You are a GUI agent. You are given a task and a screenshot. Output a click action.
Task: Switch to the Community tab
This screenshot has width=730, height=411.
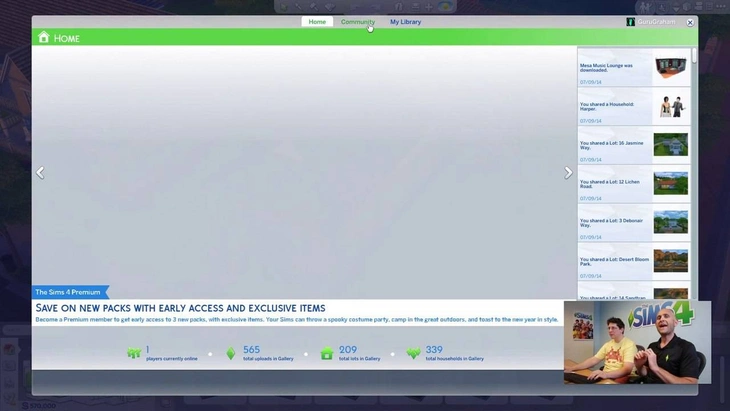click(x=357, y=22)
